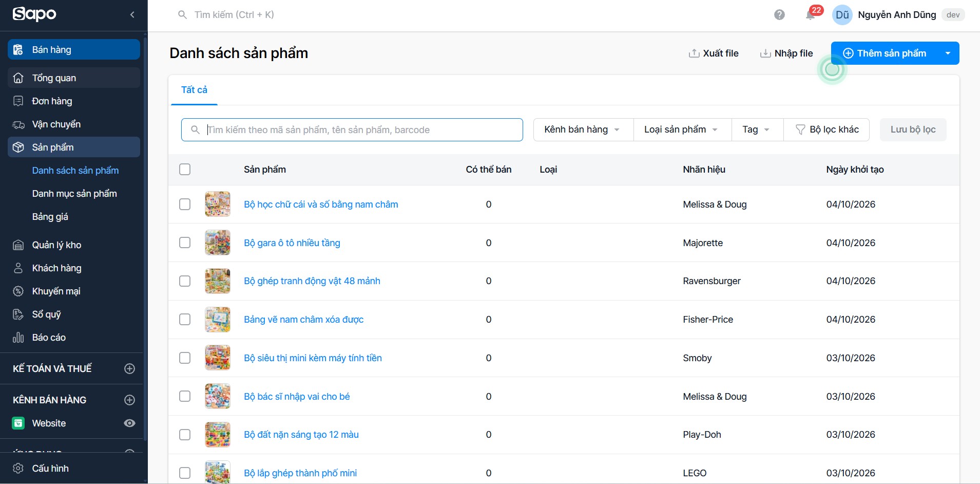Open Bộ lọc khác filter button

point(827,129)
